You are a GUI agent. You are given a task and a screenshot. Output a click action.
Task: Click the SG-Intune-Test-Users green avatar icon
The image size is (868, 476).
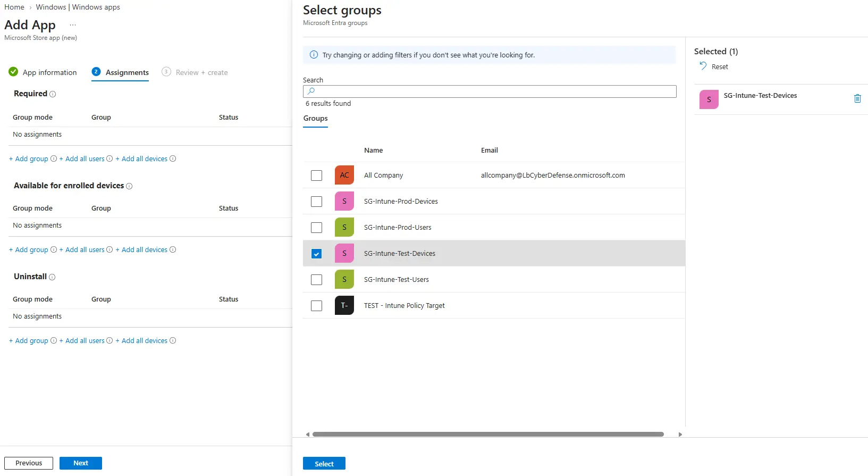tap(344, 279)
